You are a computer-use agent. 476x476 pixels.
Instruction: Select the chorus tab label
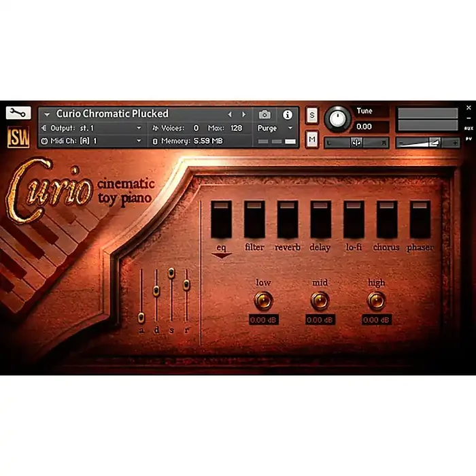[386, 248]
